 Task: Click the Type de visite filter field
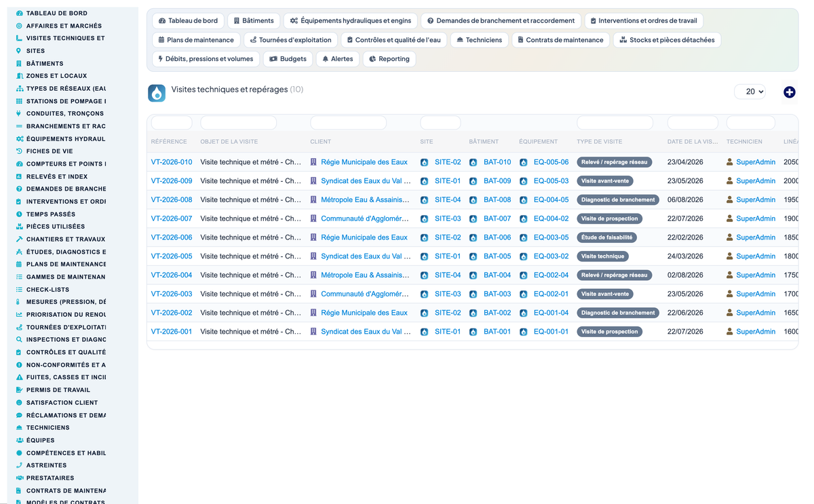pyautogui.click(x=615, y=123)
